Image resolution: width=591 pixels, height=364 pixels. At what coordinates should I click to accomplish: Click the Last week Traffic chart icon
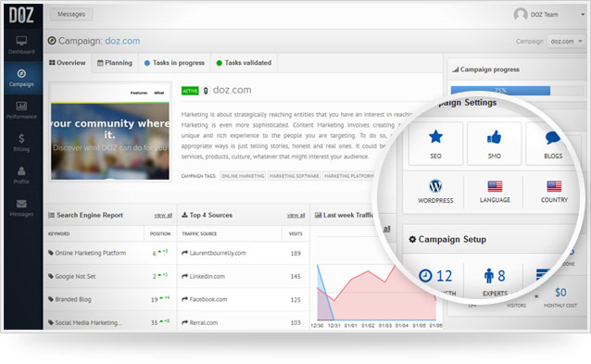318,215
